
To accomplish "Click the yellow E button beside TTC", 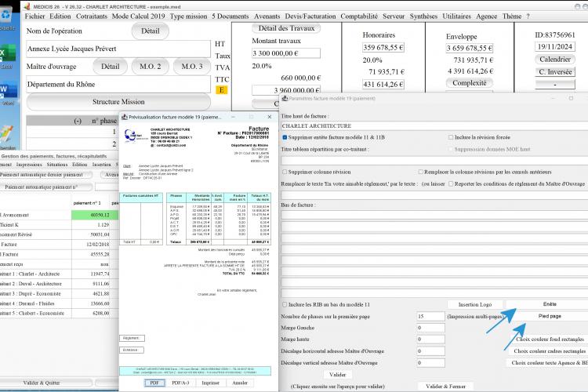I will [221, 90].
